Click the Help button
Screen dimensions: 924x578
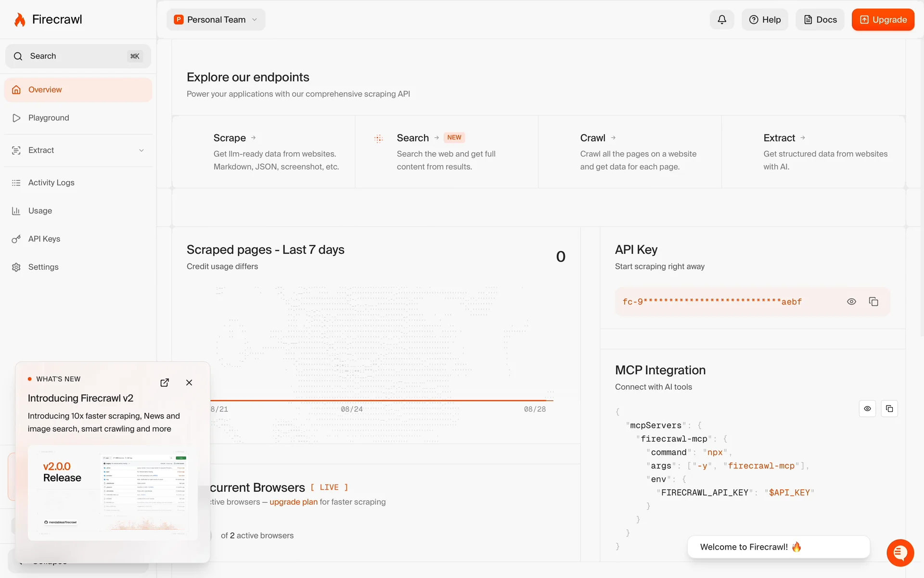[x=765, y=20]
